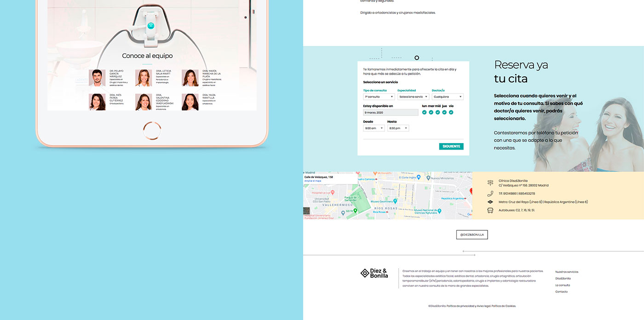Open the Política de Cookies link
Screen dimensions: 644x320
[x=504, y=306]
